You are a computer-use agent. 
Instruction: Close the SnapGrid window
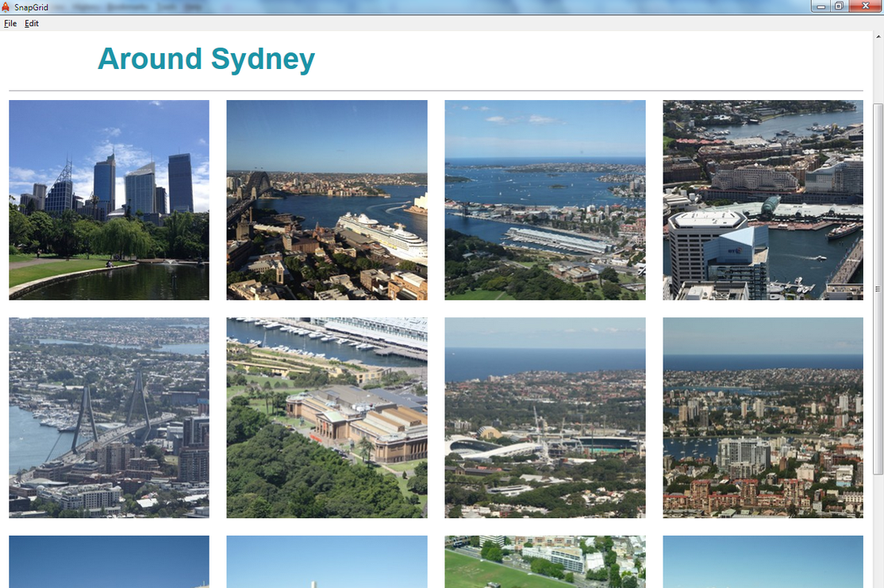(864, 7)
